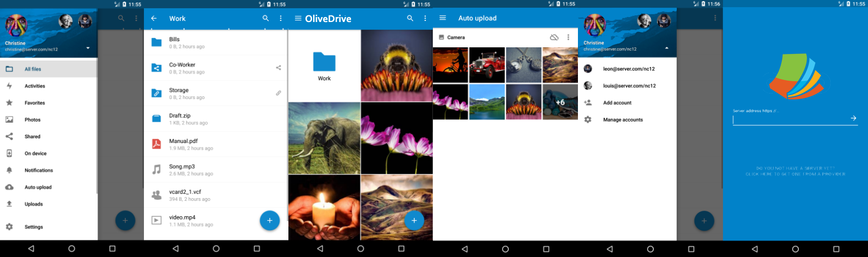
Task: Click the get one from a provider link
Action: pos(795,171)
